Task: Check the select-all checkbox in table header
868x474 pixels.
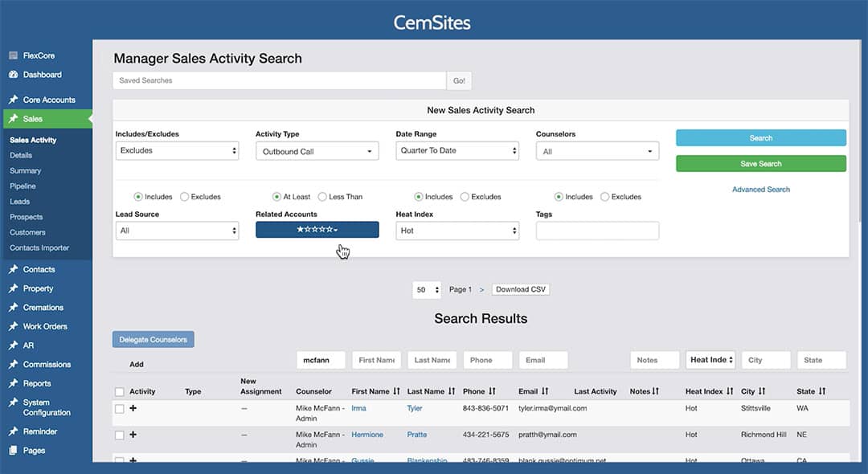Action: [x=120, y=391]
